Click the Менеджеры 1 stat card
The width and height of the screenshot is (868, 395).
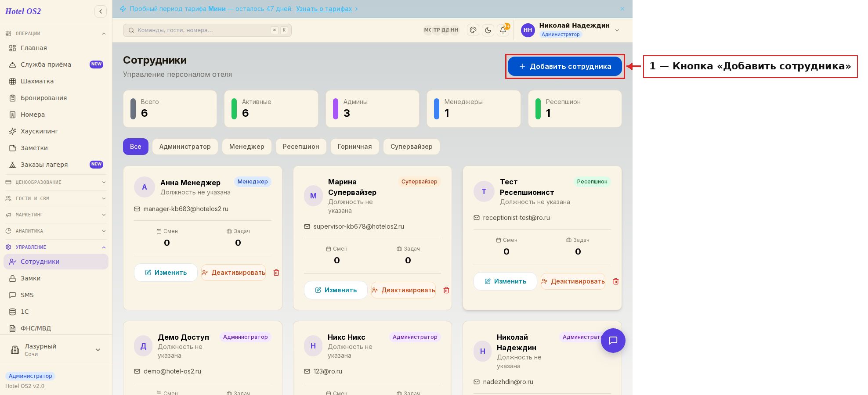point(474,109)
